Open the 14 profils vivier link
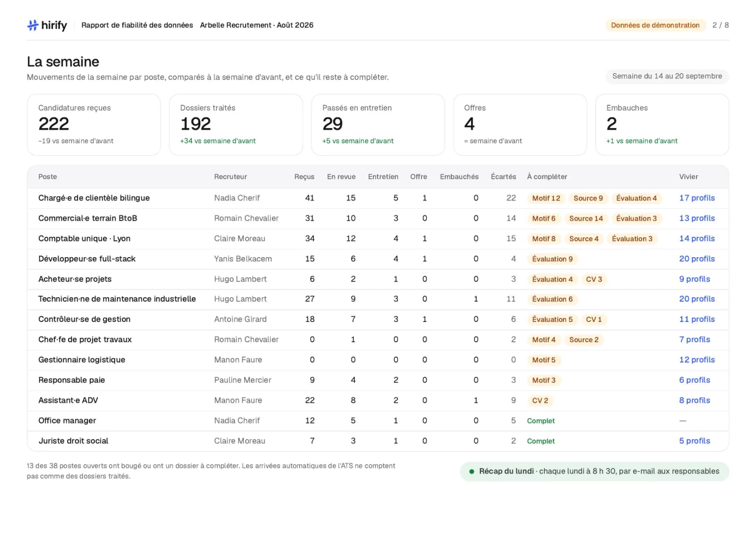 pyautogui.click(x=697, y=239)
